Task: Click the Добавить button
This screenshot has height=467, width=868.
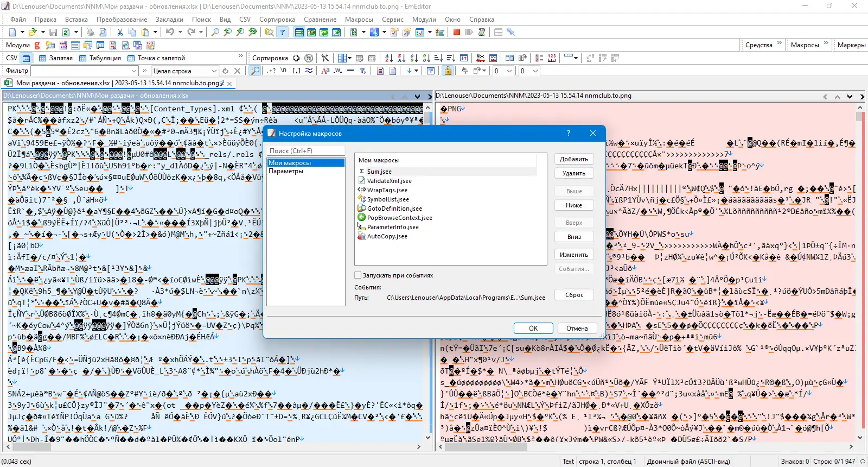Action: pos(574,159)
